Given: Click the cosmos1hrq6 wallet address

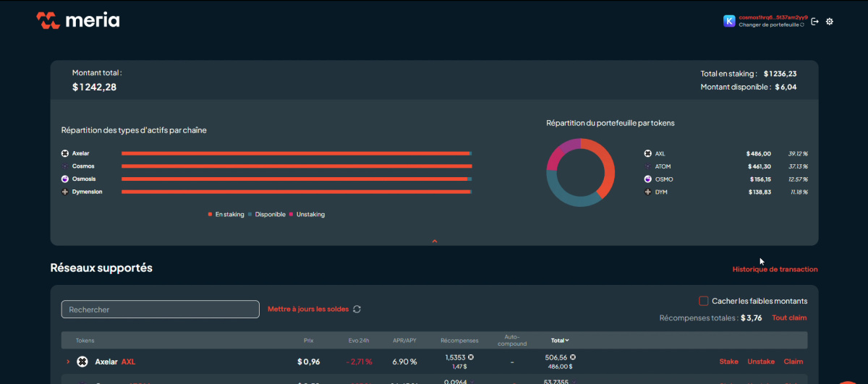Looking at the screenshot, I should 773,17.
